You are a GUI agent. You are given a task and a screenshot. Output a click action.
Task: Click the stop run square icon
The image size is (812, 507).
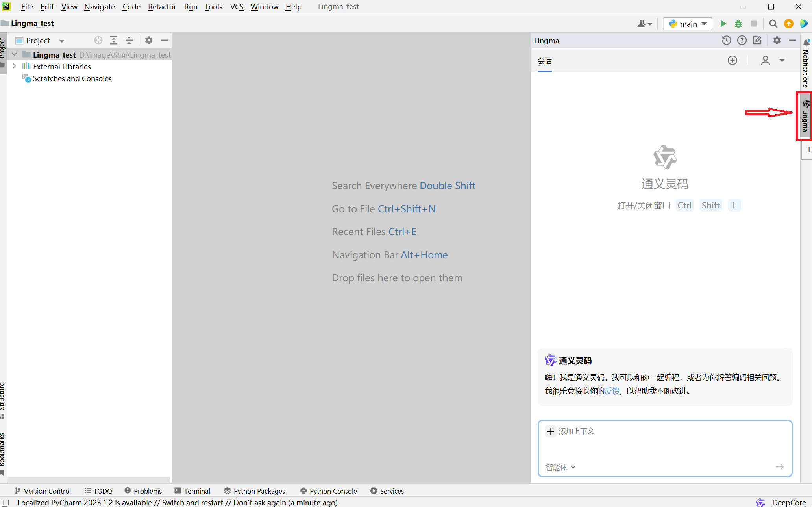click(754, 24)
